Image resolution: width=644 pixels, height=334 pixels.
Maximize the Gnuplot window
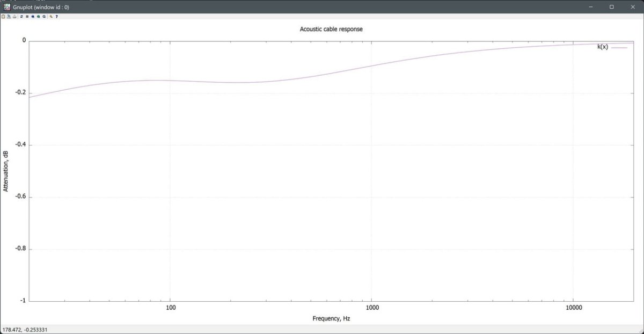click(611, 7)
